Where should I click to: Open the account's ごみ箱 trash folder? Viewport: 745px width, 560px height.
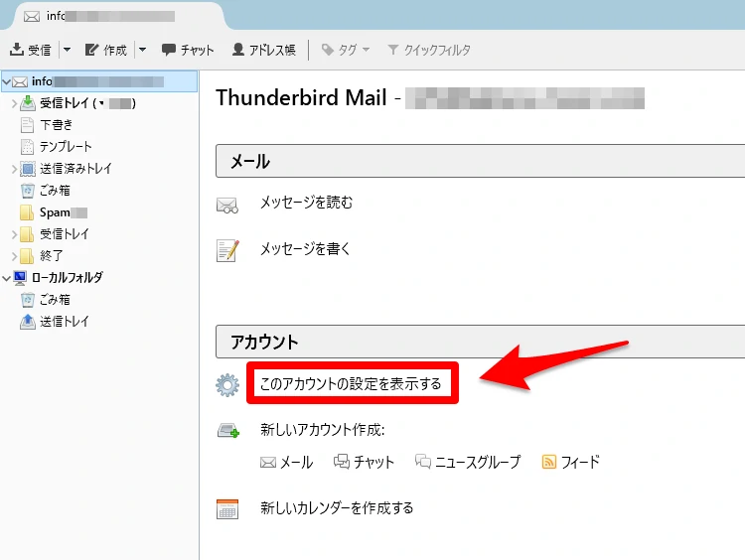click(55, 190)
